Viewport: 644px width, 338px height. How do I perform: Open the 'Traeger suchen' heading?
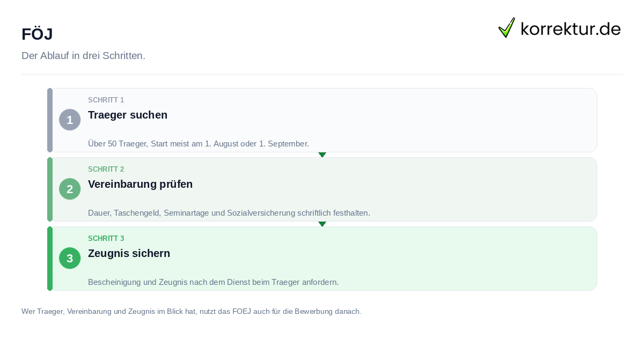click(128, 115)
